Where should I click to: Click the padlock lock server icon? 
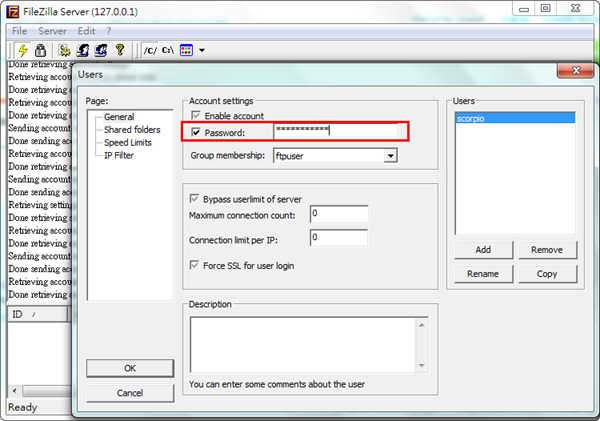pos(39,49)
